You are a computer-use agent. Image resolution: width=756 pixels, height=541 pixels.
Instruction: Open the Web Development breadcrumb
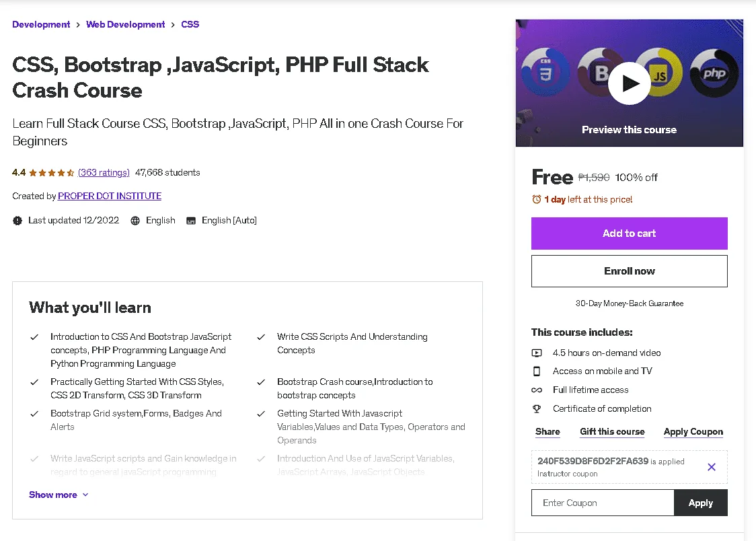pyautogui.click(x=125, y=25)
